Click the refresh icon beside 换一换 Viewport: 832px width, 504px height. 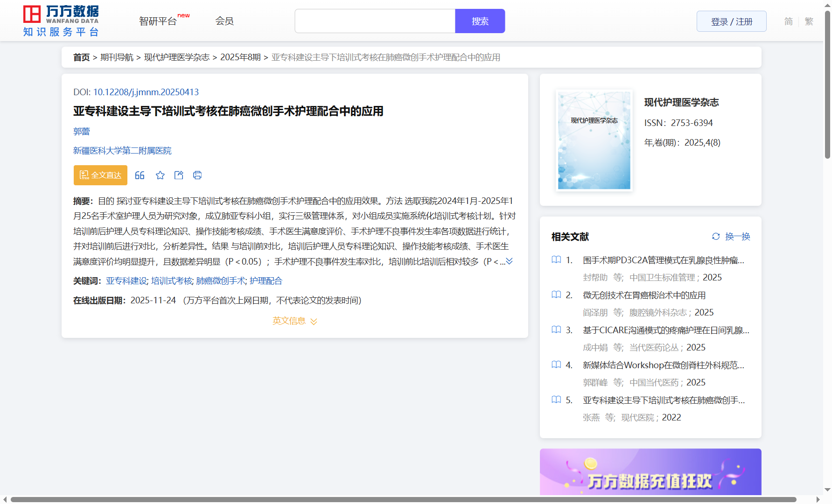tap(716, 237)
